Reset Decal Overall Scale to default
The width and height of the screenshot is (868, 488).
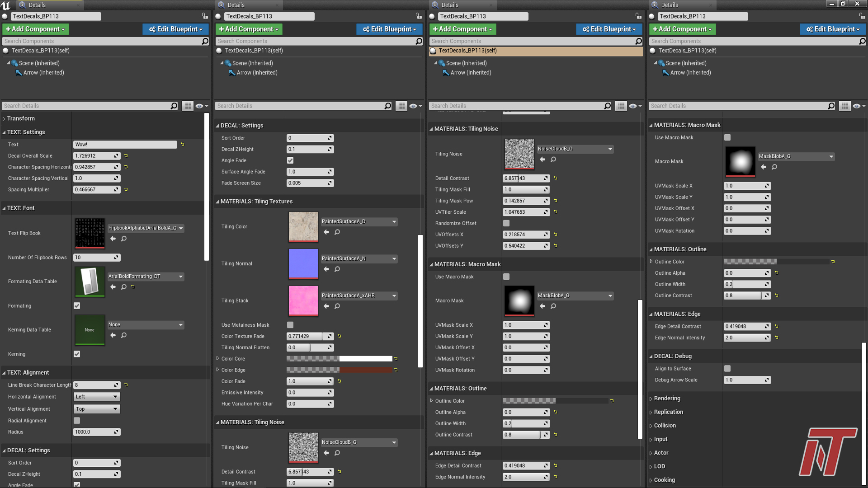[126, 156]
